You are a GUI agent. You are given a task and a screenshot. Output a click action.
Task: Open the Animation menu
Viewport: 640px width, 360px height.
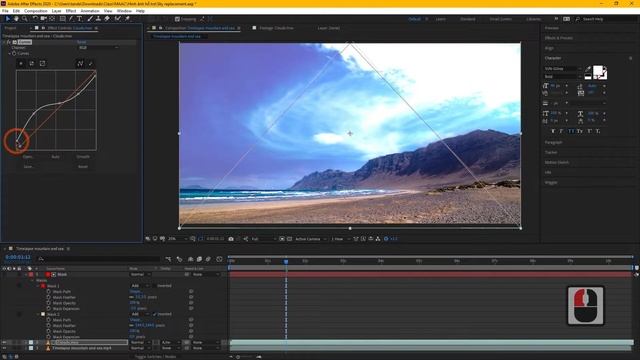pyautogui.click(x=90, y=11)
